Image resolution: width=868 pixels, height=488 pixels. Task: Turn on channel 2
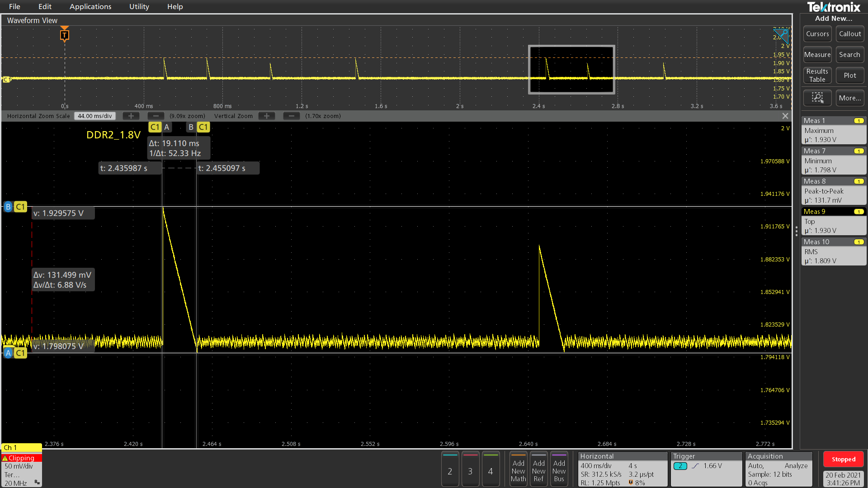(x=450, y=469)
